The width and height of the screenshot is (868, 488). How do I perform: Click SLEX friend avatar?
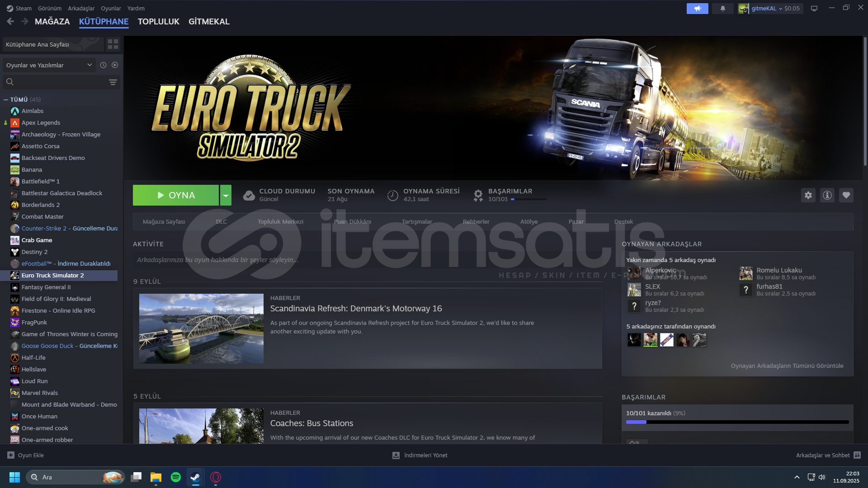pyautogui.click(x=634, y=290)
